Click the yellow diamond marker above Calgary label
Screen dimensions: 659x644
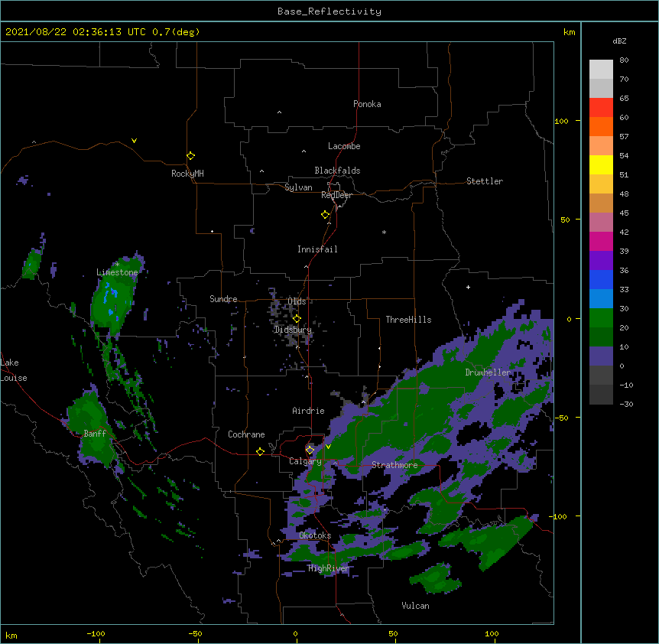[x=310, y=450]
